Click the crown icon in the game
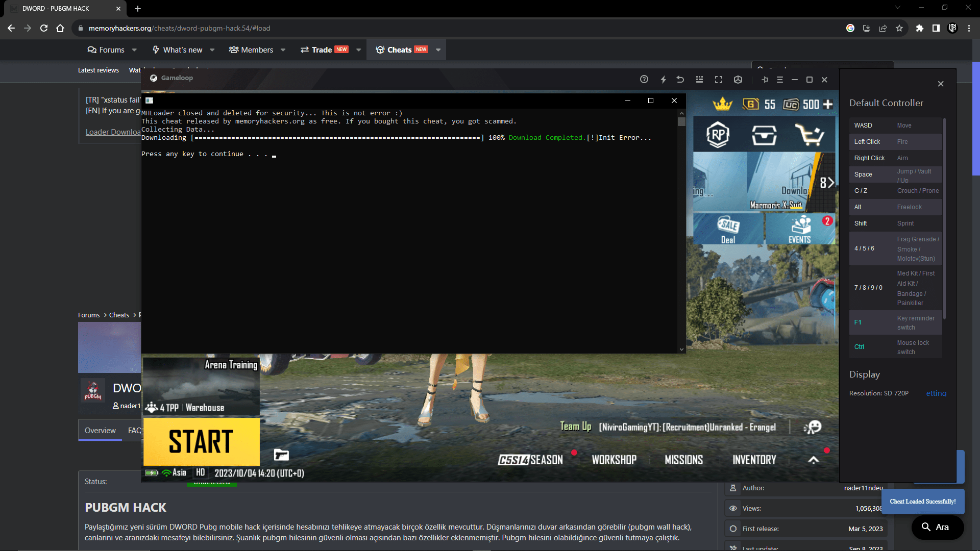Viewport: 980px width, 551px height. tap(722, 105)
